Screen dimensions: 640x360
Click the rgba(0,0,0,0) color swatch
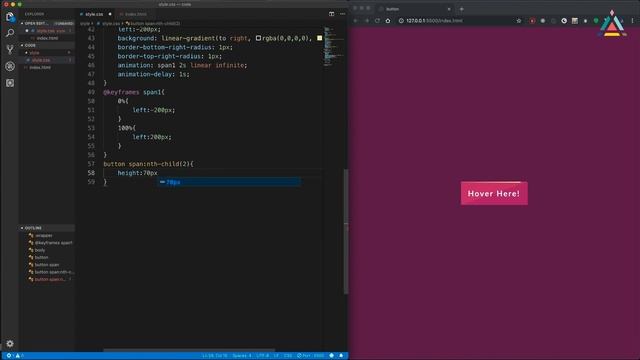[258, 38]
